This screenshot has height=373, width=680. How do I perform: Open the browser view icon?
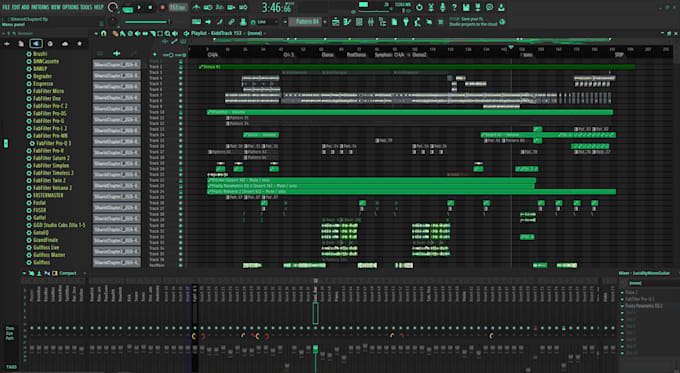pos(382,22)
